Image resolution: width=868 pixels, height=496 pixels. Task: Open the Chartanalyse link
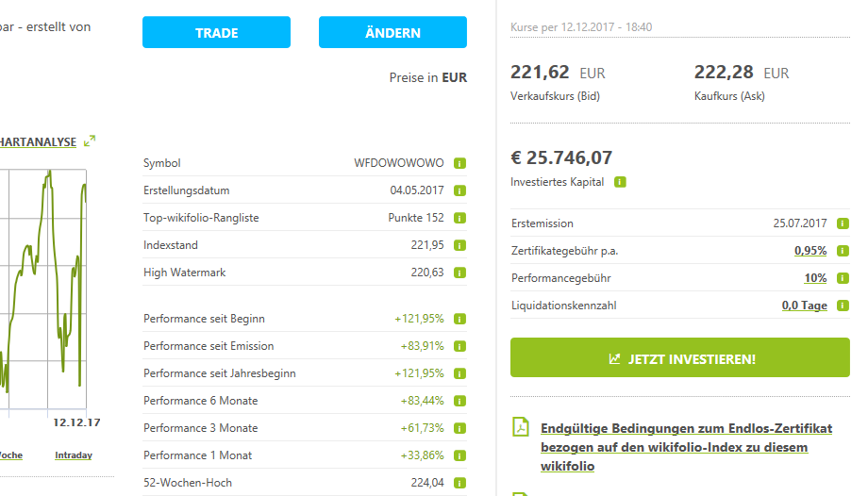(38, 141)
